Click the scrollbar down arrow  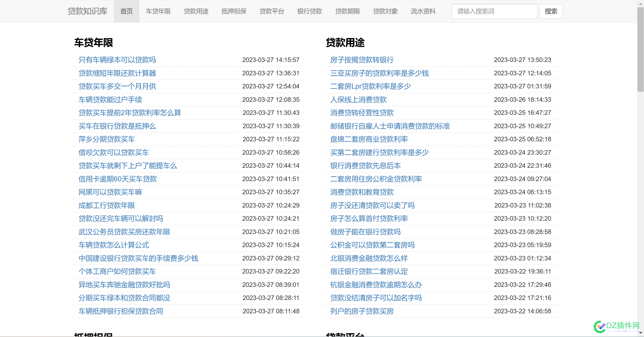tap(640, 333)
